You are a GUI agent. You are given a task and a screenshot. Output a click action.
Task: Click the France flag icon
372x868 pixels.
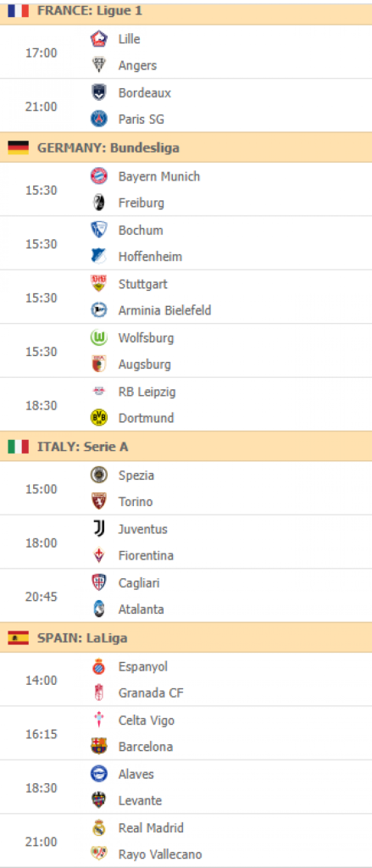coord(19,10)
